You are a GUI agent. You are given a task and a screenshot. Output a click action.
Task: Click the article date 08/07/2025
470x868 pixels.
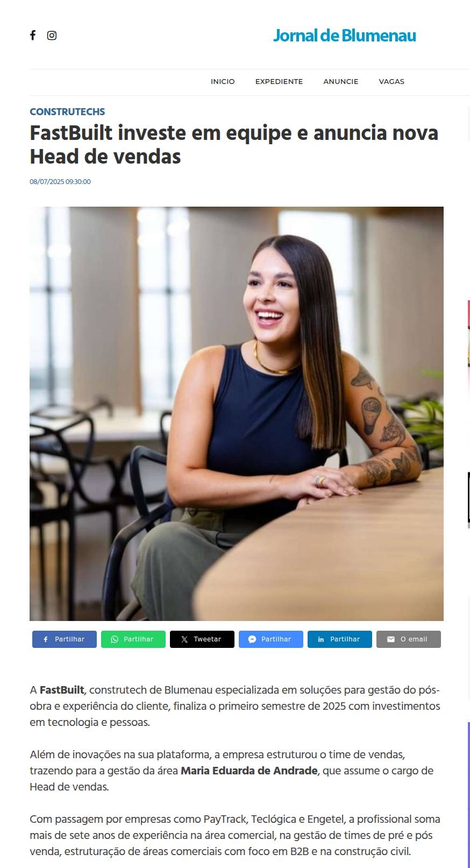pyautogui.click(x=60, y=182)
